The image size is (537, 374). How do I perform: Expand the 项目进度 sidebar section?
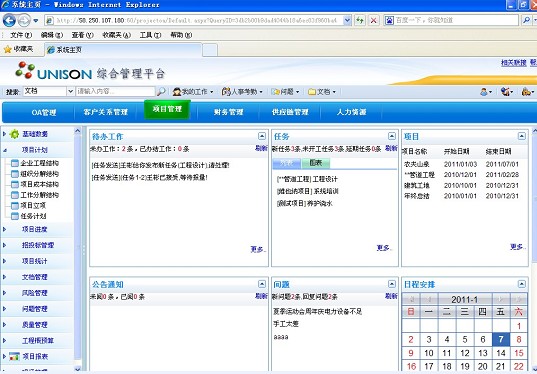click(35, 229)
